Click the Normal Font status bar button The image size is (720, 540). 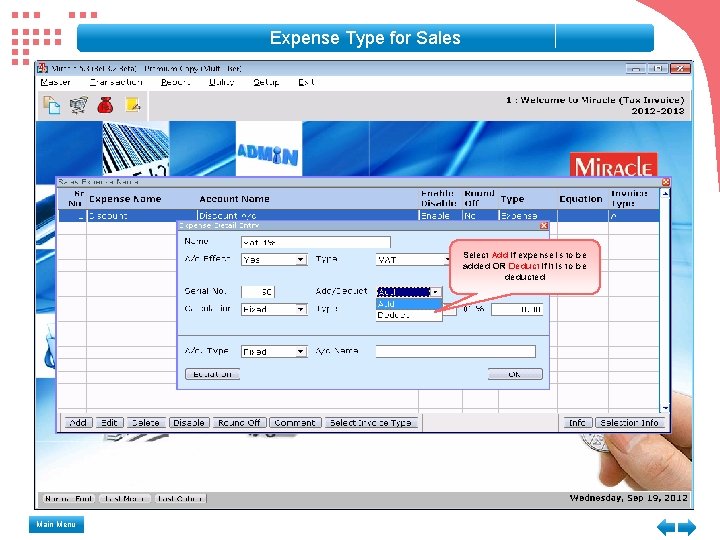tap(69, 499)
